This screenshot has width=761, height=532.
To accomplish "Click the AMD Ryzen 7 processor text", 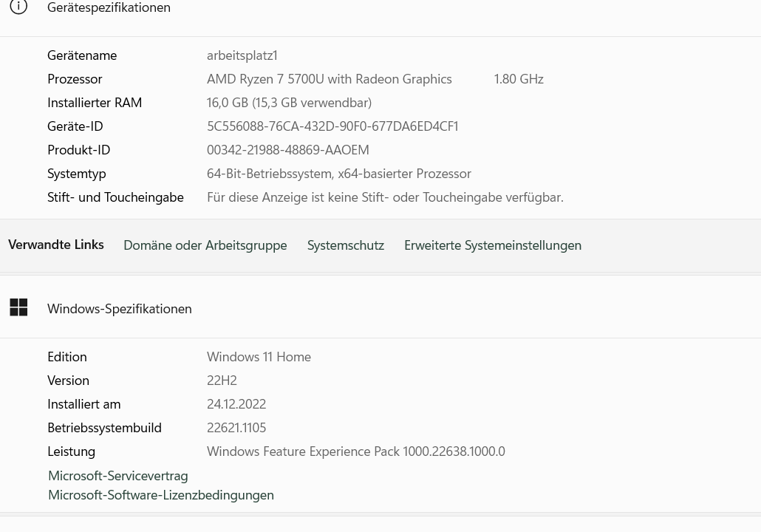I will coord(329,79).
